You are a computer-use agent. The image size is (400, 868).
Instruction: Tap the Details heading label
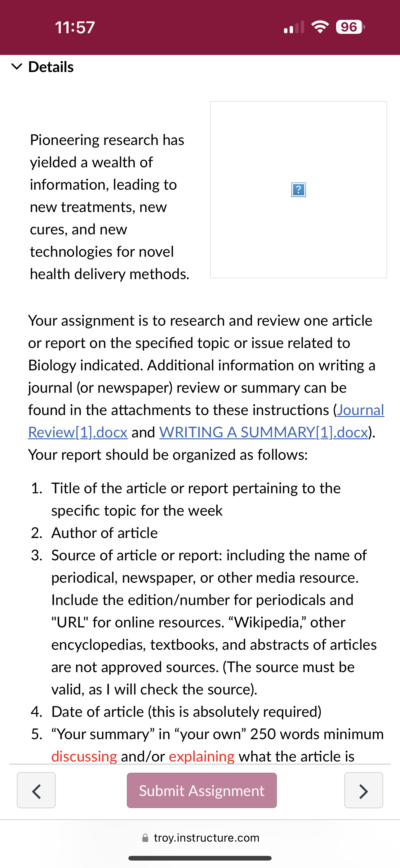[51, 67]
